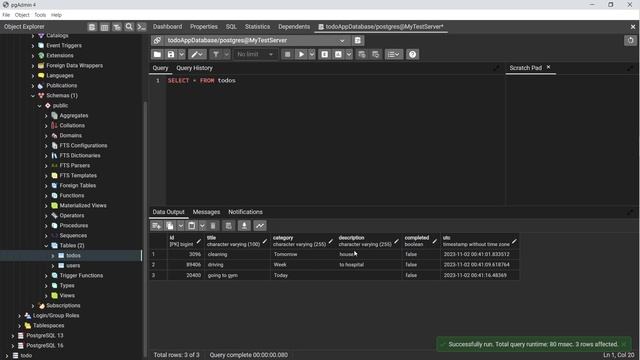Save the query file
This screenshot has width=640, height=360.
pyautogui.click(x=171, y=54)
